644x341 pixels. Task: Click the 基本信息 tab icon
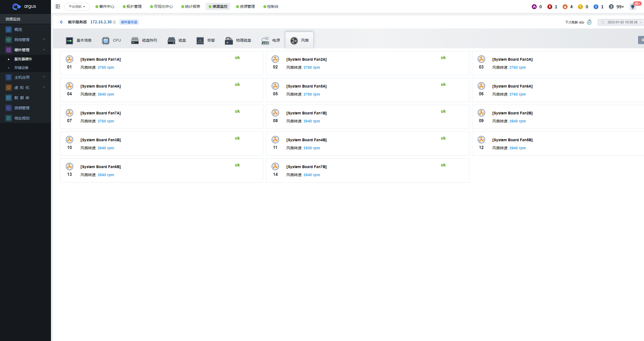(x=69, y=41)
